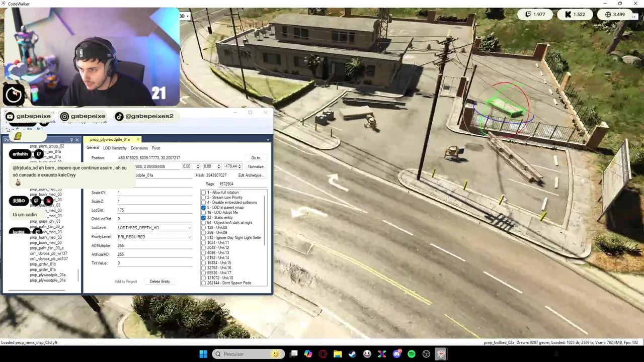The image size is (644, 362).
Task: Check flag 128 - Unk08
Action: [203, 228]
